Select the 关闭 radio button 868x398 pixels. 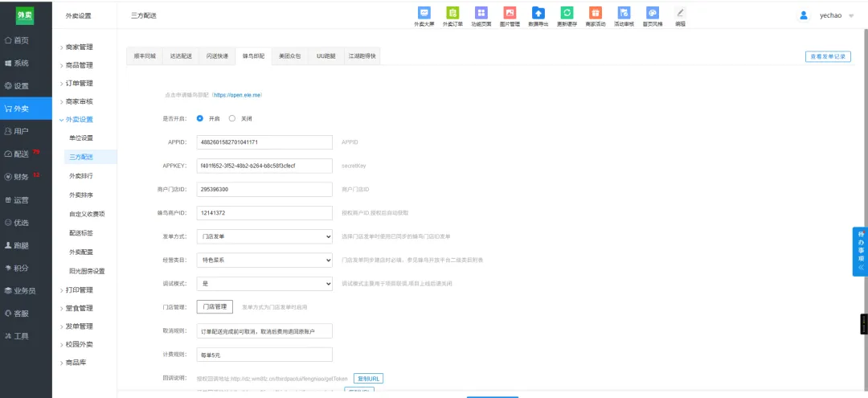click(x=232, y=118)
